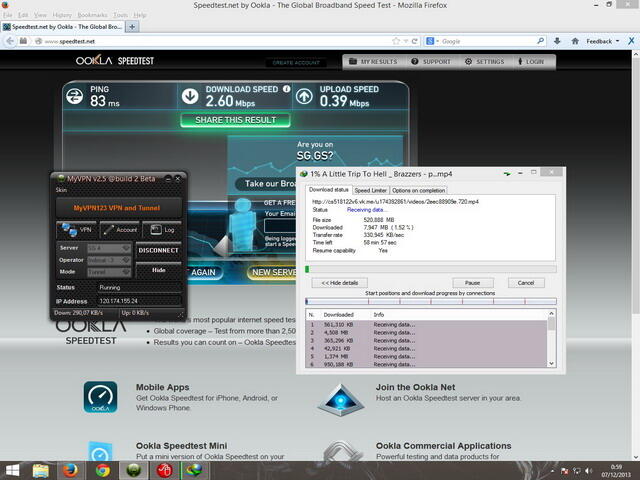The height and width of the screenshot is (480, 640).
Task: Click the Firefox back arrow button
Action: tap(10, 41)
